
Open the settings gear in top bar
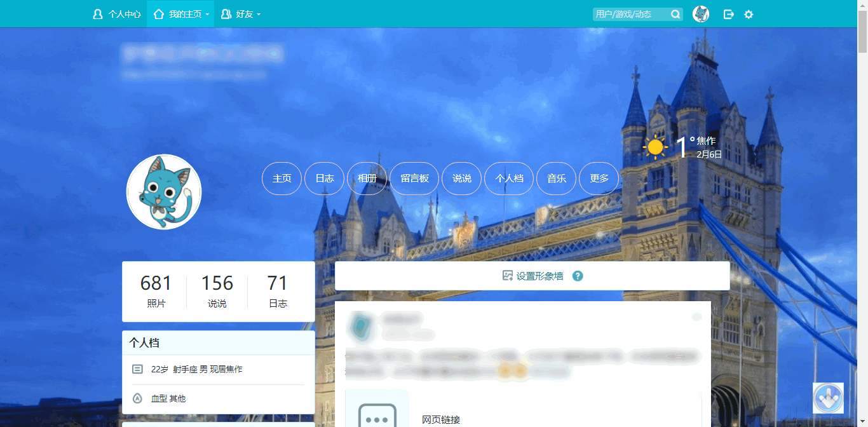(749, 13)
